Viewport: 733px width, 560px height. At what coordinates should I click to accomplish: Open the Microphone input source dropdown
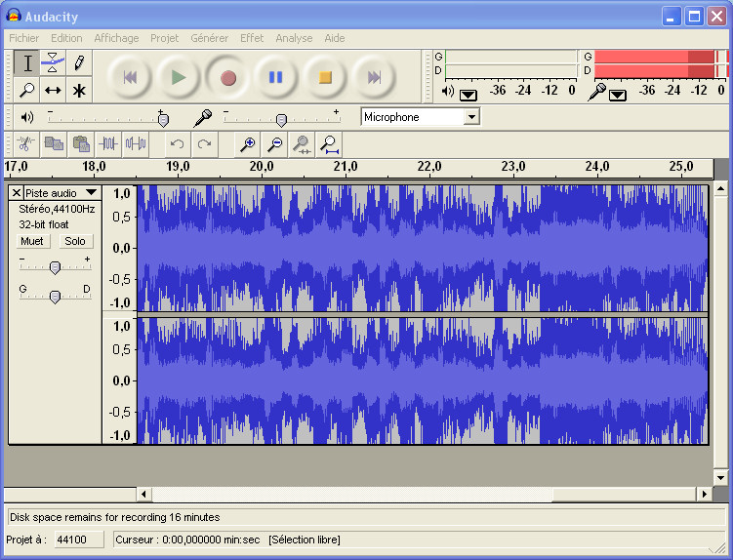[471, 117]
